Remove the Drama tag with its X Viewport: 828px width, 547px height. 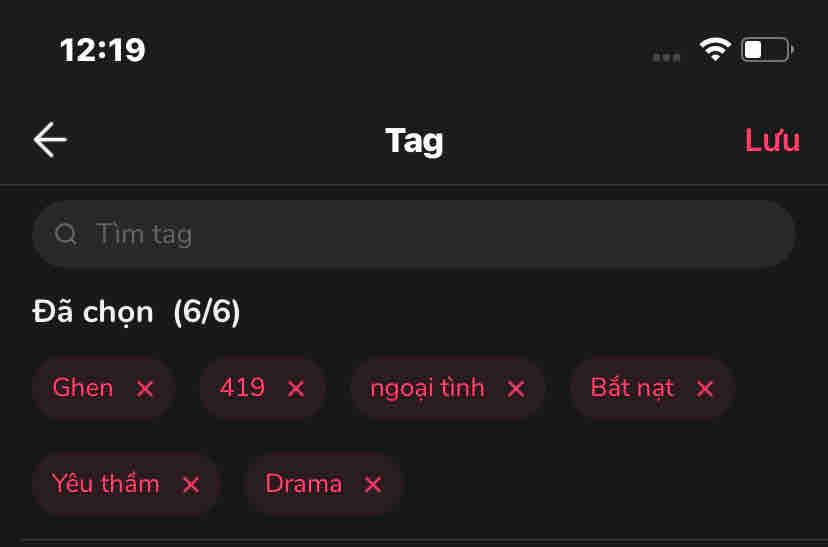coord(373,484)
